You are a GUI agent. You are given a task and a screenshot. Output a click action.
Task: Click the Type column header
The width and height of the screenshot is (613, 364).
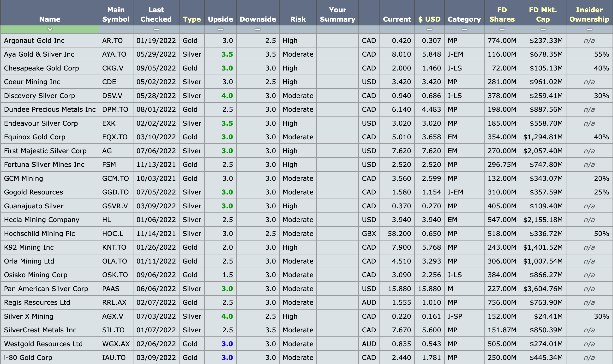pos(192,19)
